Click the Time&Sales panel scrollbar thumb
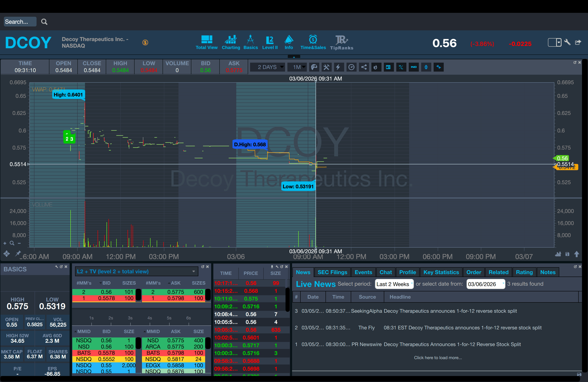The width and height of the screenshot is (588, 382). point(287,300)
